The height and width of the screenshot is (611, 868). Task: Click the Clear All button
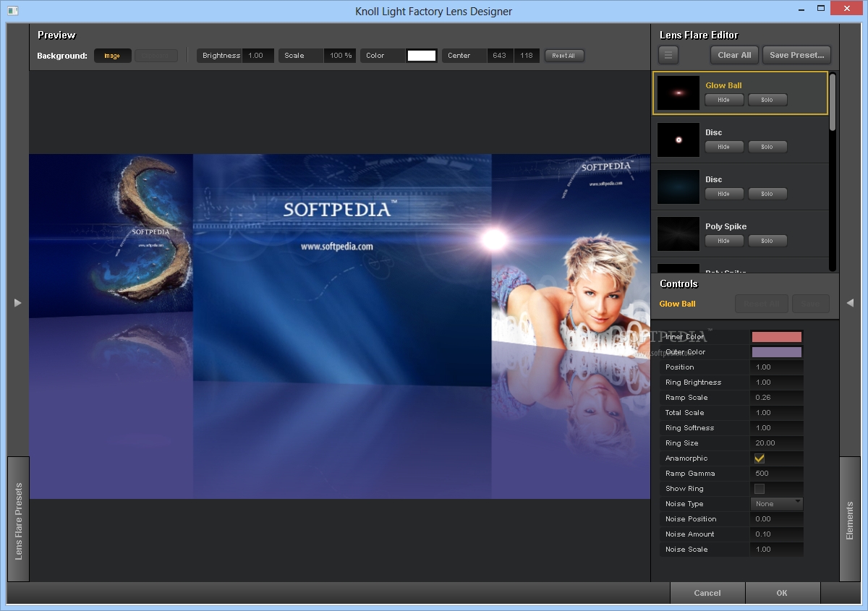(734, 55)
